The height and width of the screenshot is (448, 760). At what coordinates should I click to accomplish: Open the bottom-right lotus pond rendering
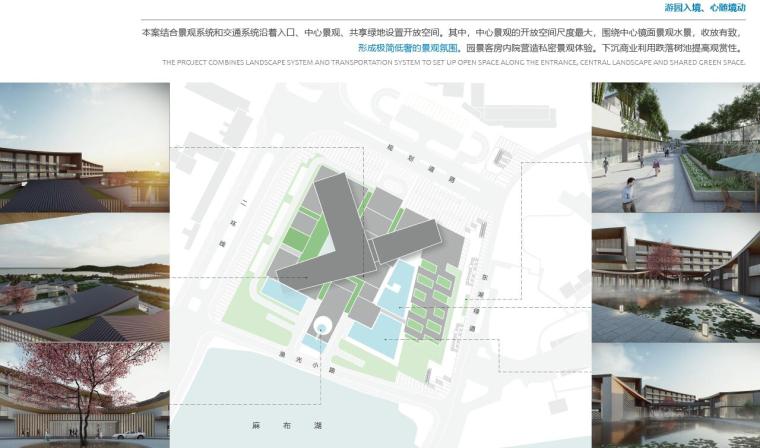(x=675, y=394)
